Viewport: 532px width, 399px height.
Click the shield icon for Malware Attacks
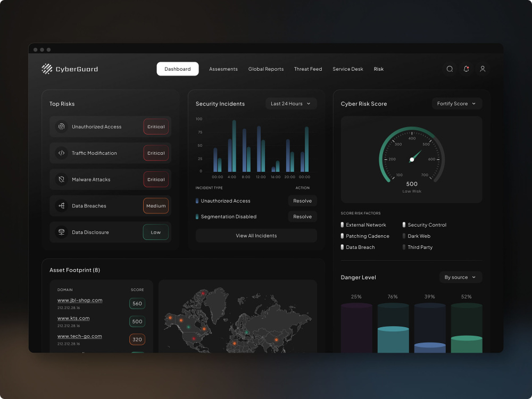[x=61, y=179]
